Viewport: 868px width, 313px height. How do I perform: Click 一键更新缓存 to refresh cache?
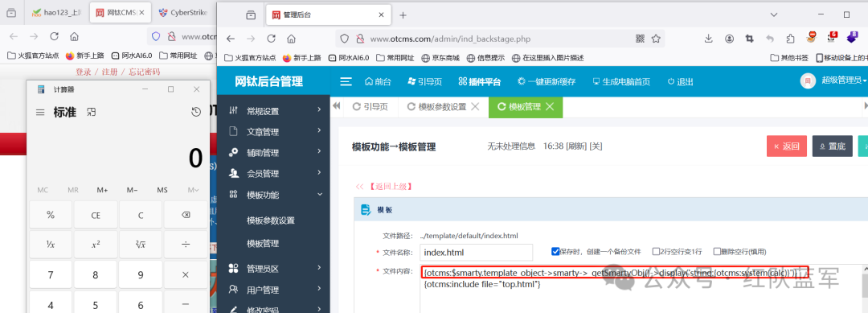coord(547,82)
